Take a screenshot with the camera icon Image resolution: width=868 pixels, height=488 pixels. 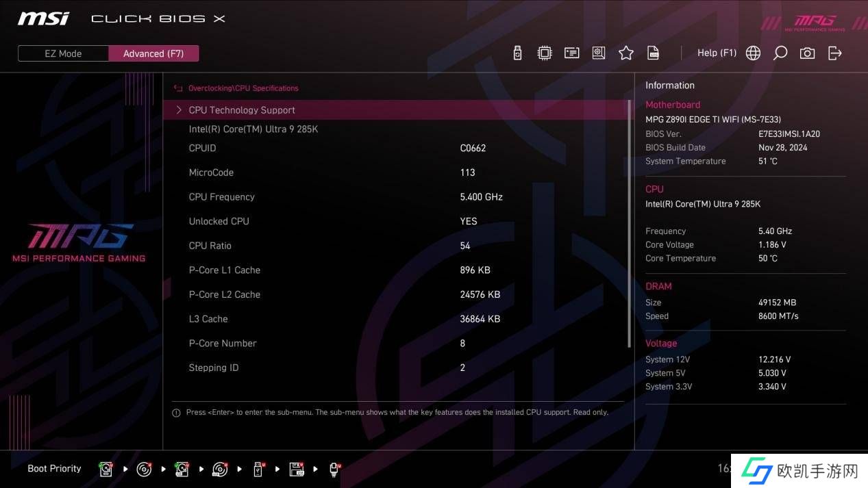click(x=808, y=53)
